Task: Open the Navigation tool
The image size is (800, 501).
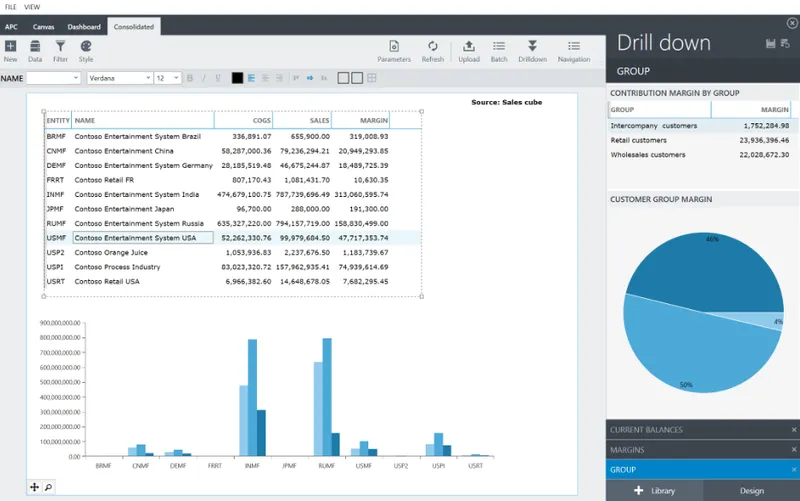Action: pyautogui.click(x=574, y=51)
